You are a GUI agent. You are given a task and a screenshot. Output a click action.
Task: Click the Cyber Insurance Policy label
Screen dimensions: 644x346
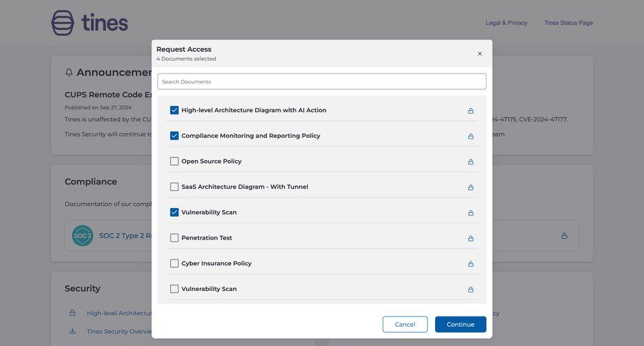(x=216, y=263)
